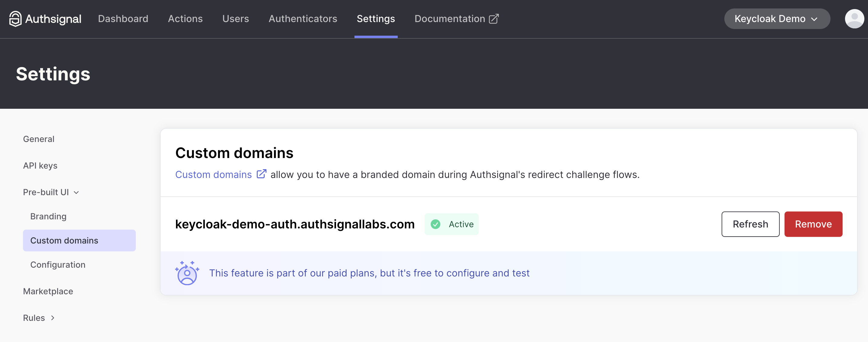Switch to the Users tab

pos(236,19)
